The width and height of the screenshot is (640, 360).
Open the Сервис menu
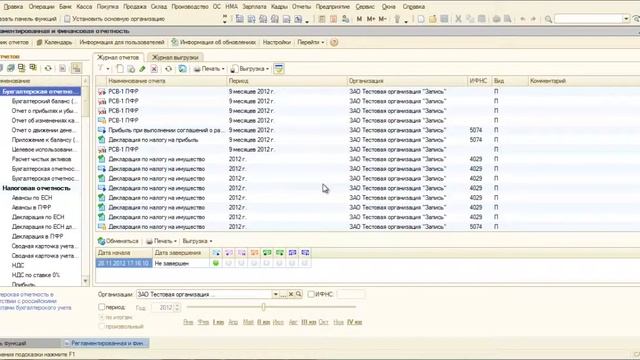365,7
